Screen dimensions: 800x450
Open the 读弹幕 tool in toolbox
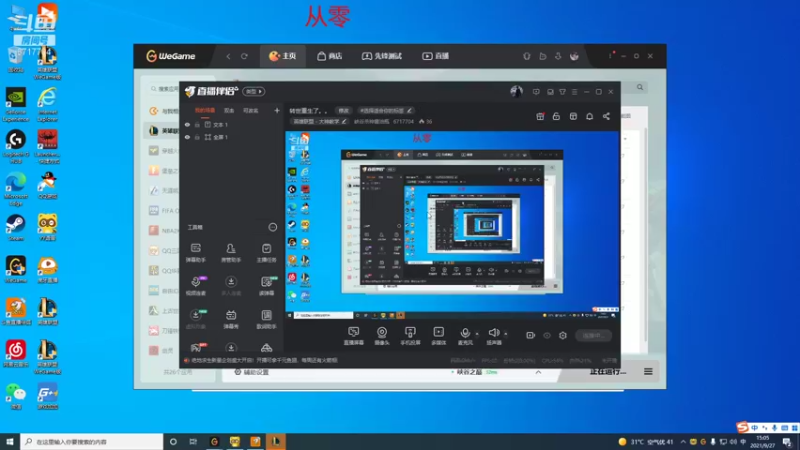pyautogui.click(x=266, y=286)
